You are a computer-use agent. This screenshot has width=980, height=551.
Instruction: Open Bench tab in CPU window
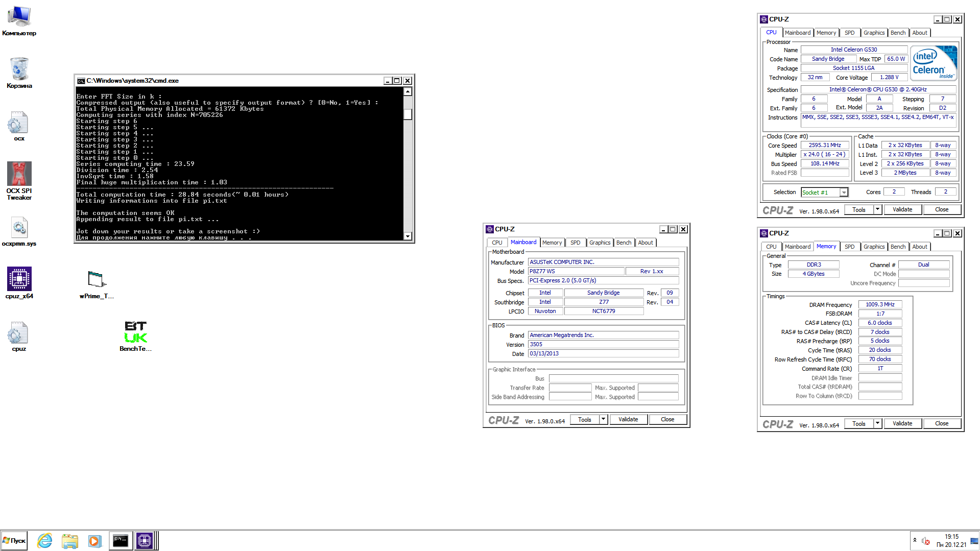[898, 33]
